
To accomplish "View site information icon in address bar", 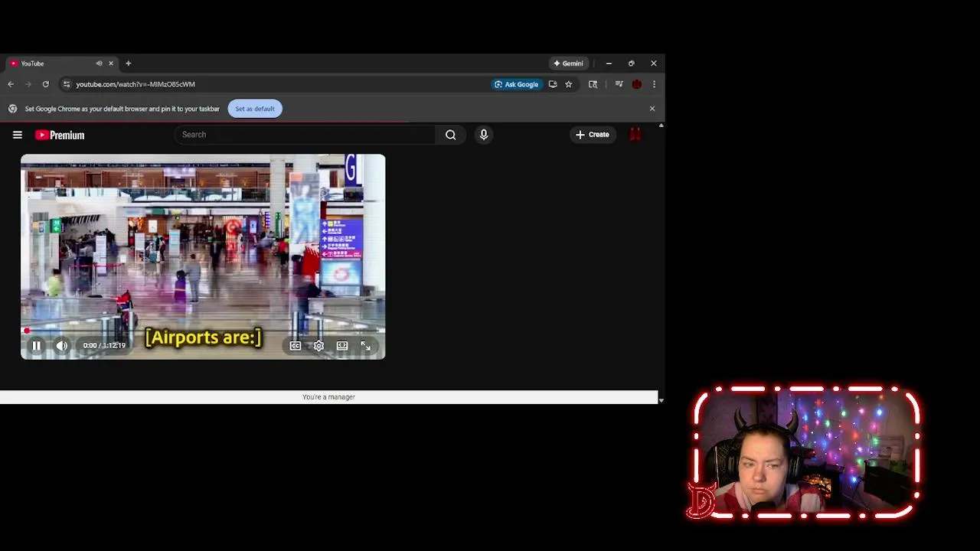I will [x=67, y=84].
